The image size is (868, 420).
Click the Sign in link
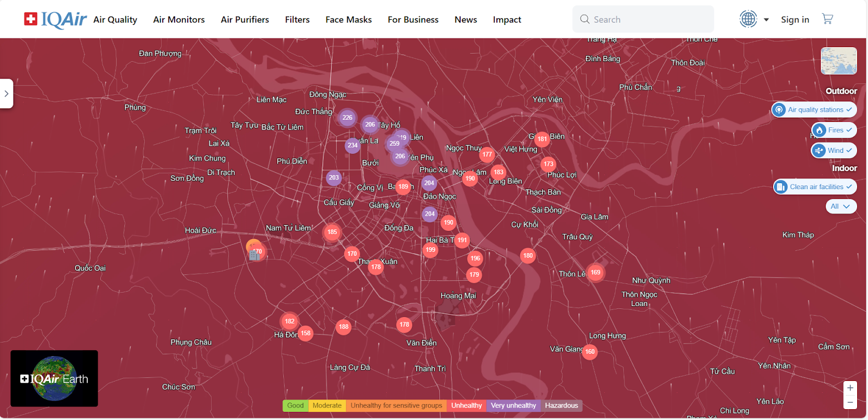[795, 20]
